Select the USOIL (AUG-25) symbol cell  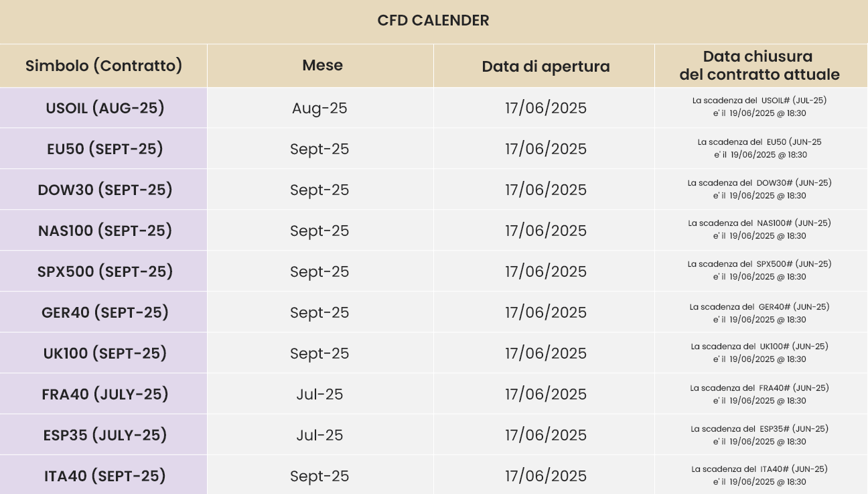tap(105, 108)
